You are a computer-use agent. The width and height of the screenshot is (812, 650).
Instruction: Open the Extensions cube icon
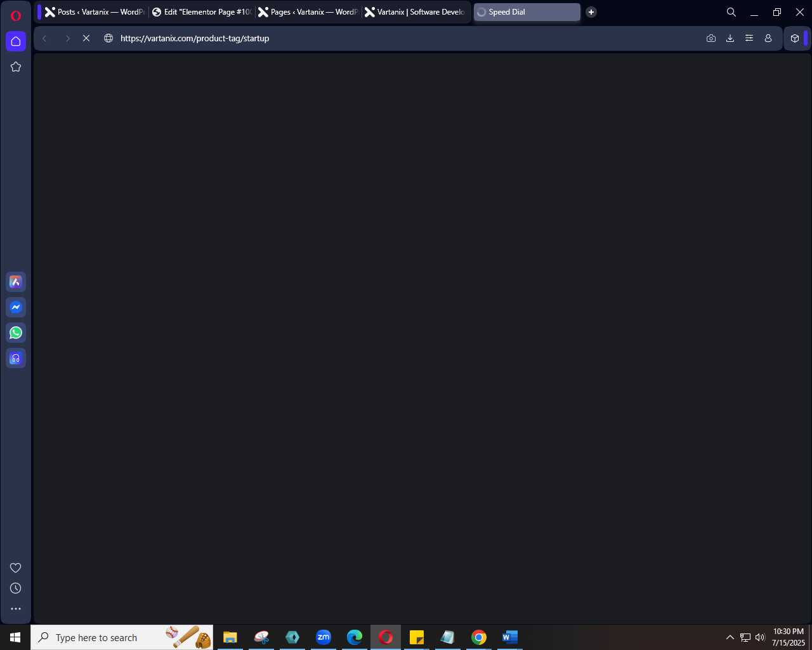795,38
